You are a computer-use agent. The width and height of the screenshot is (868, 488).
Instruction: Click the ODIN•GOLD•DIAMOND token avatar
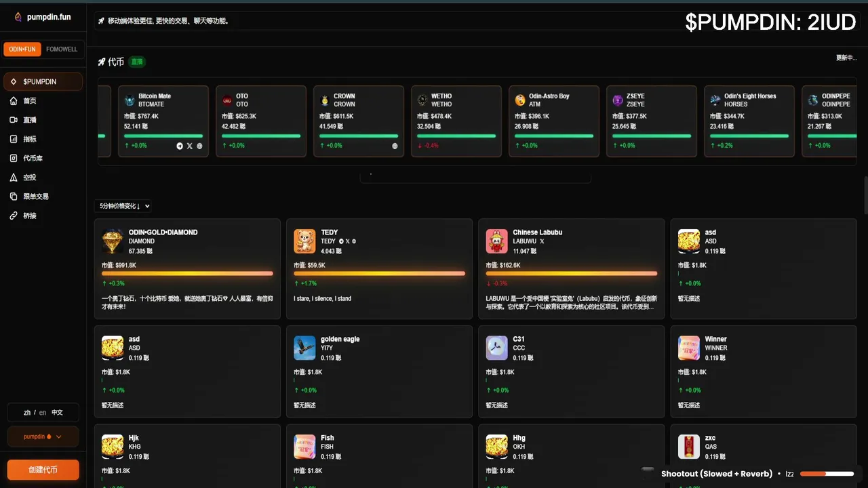click(113, 241)
